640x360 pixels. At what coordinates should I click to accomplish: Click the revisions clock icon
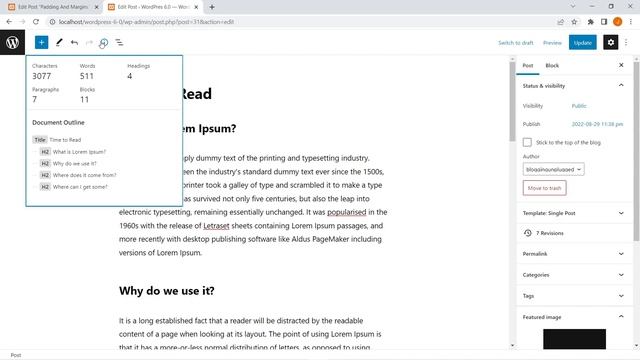pos(528,233)
